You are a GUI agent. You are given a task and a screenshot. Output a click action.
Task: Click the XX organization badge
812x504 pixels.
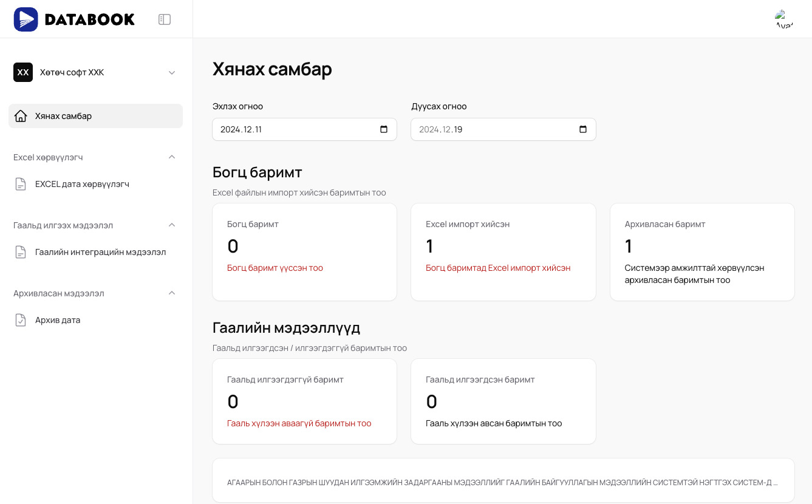(x=23, y=72)
